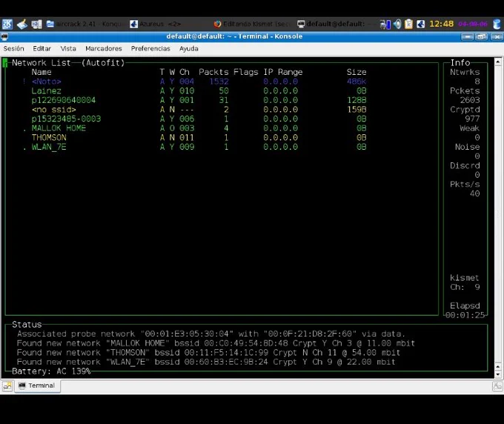The height and width of the screenshot is (424, 504).
Task: Click close session icon at tab bar right
Action: pyautogui.click(x=497, y=386)
